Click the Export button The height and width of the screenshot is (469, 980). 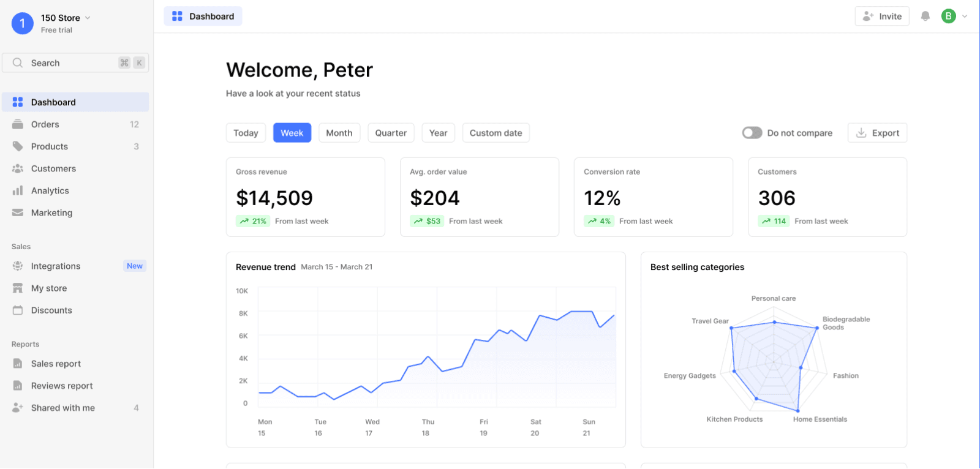click(877, 133)
